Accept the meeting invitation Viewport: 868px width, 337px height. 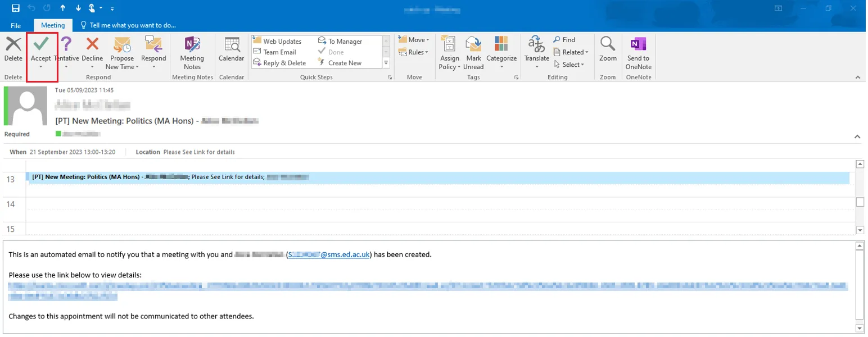41,49
